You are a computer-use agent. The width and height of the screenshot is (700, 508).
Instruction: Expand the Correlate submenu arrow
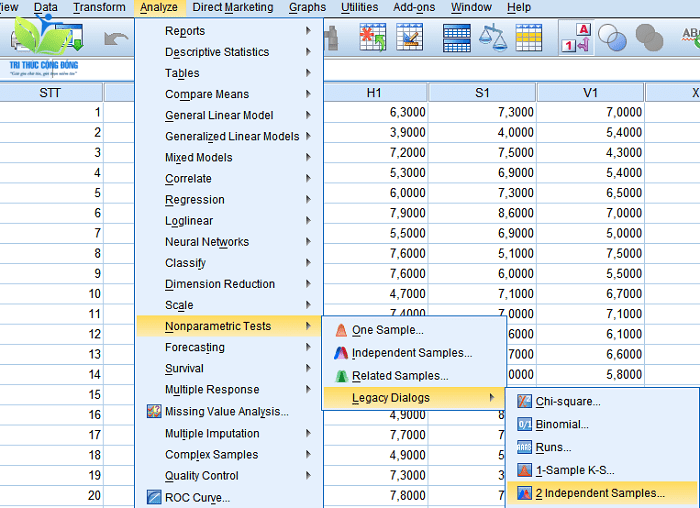(x=308, y=178)
